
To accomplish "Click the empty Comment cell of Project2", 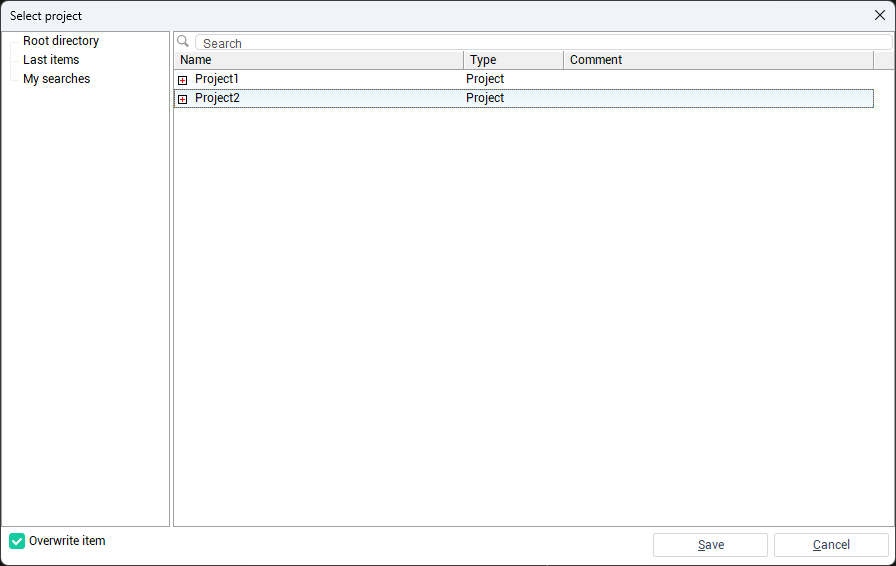I will (717, 98).
